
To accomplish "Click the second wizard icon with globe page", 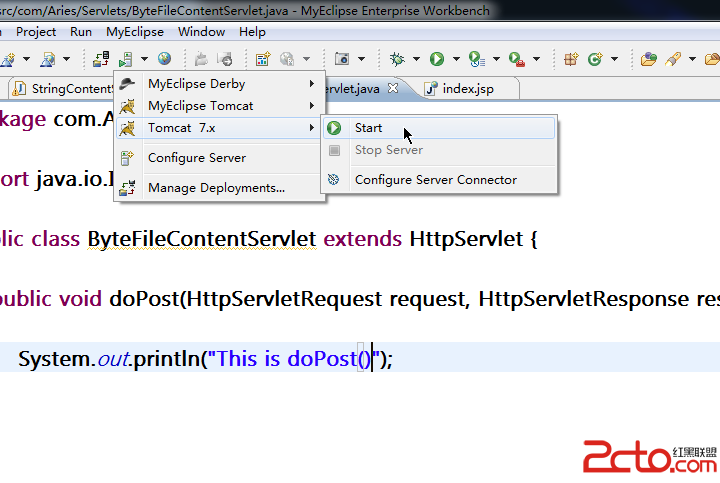I will point(48,59).
